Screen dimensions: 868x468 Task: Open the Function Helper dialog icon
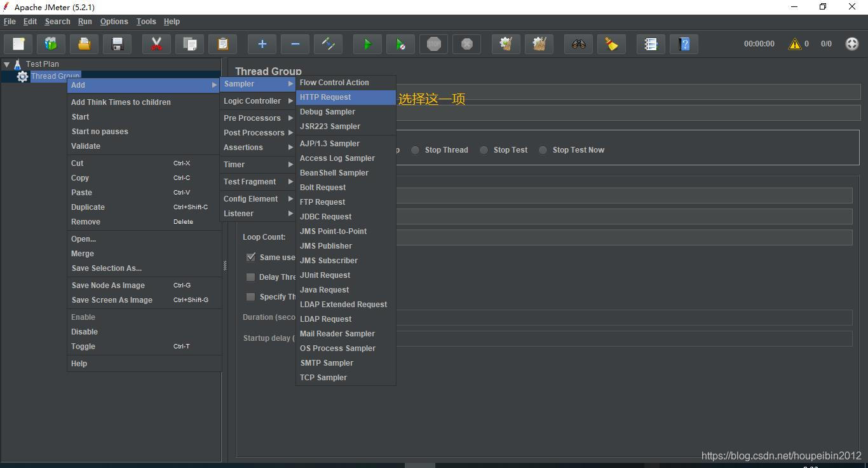tap(651, 44)
